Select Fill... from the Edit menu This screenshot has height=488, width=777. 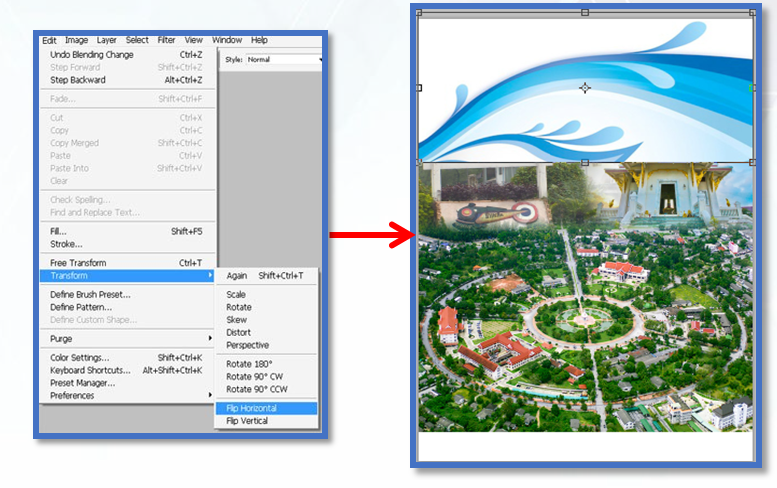[127, 231]
